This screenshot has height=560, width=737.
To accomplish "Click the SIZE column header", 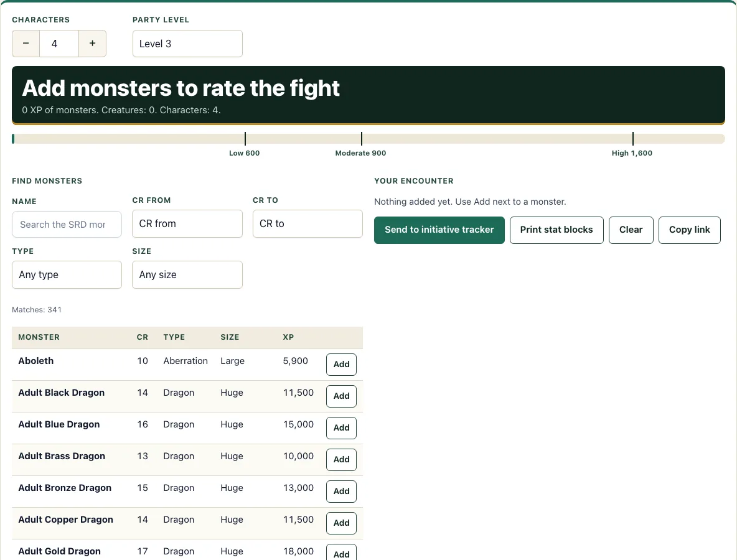I will 230,337.
